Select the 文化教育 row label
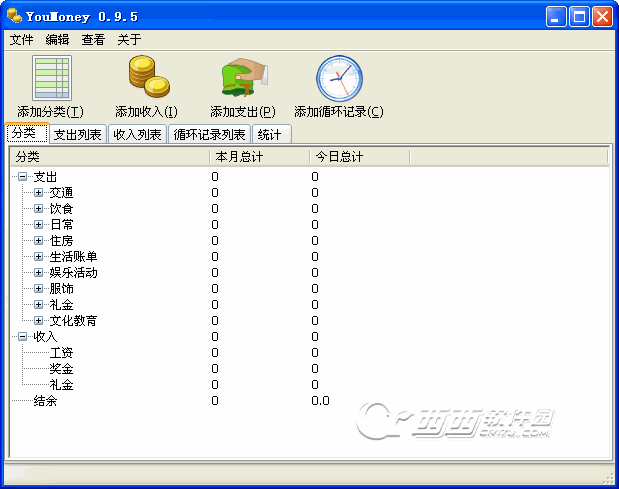The height and width of the screenshot is (489, 619). click(73, 320)
